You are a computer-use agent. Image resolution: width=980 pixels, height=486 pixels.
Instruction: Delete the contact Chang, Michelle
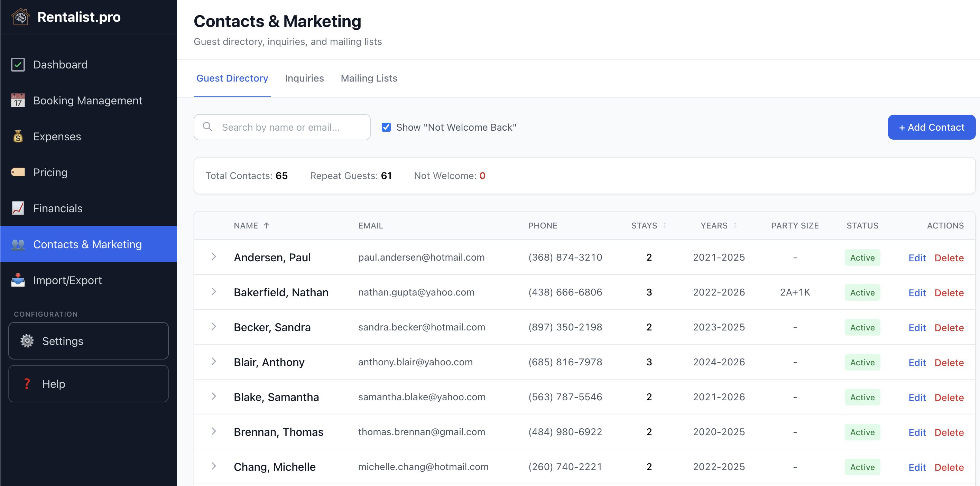(949, 467)
